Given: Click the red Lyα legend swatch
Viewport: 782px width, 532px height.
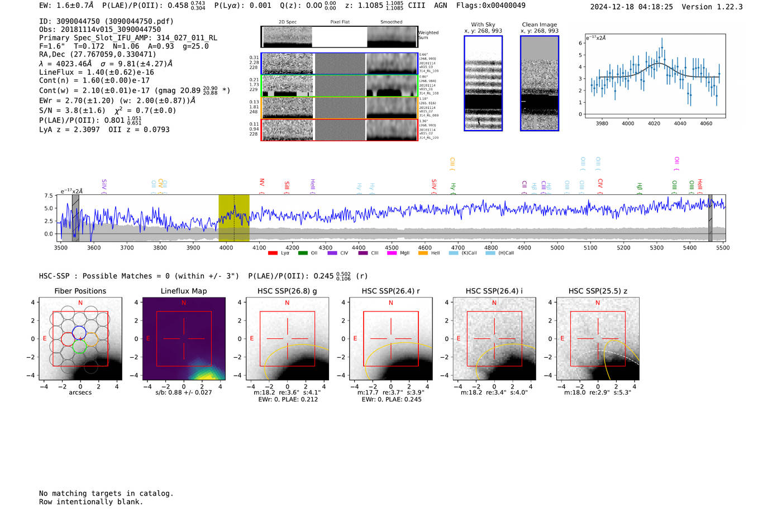Looking at the screenshot, I should 273,253.
